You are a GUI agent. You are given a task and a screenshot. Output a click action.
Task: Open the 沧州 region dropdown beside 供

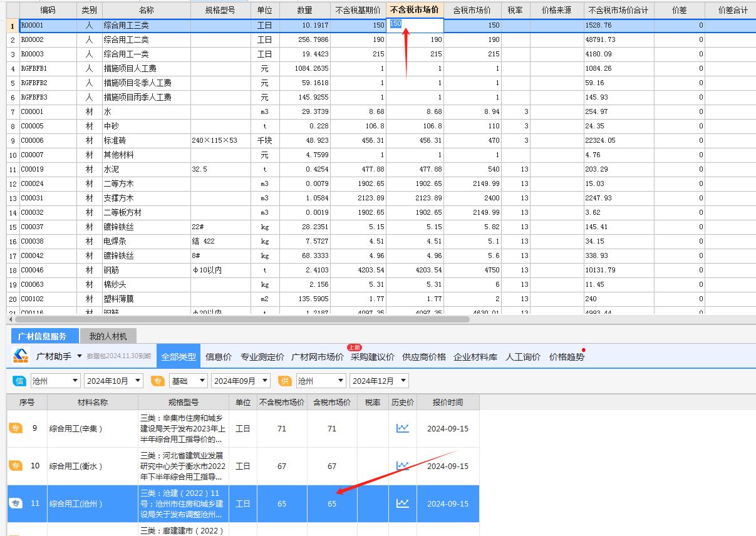click(x=321, y=381)
